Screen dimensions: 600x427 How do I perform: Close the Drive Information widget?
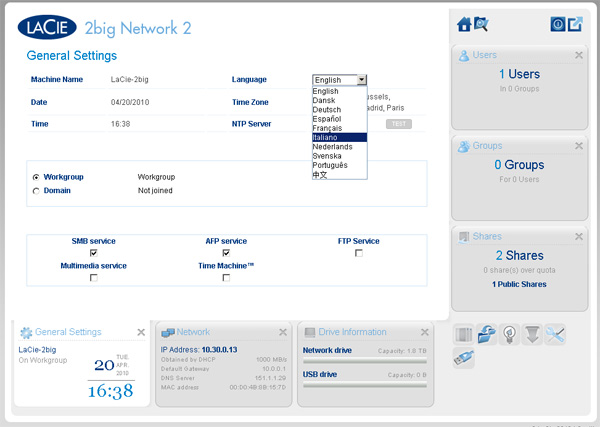(x=424, y=332)
